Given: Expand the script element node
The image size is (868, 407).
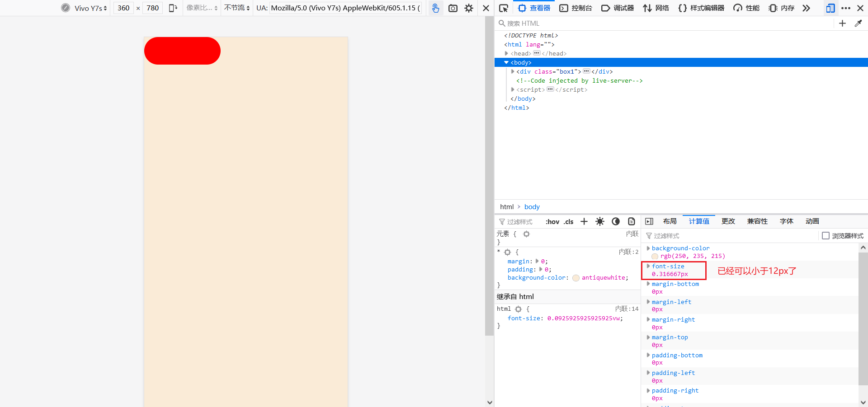Looking at the screenshot, I should click(513, 89).
